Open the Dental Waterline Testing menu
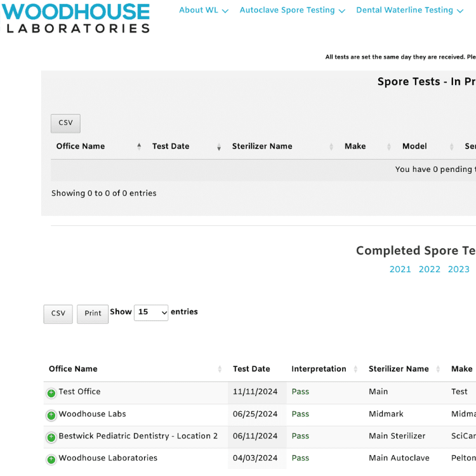 [x=409, y=10]
